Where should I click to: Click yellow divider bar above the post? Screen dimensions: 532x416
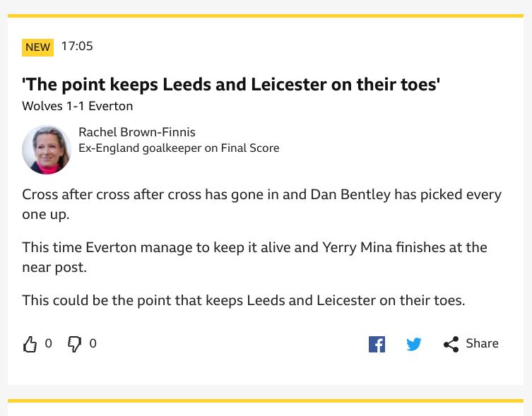(266, 16)
